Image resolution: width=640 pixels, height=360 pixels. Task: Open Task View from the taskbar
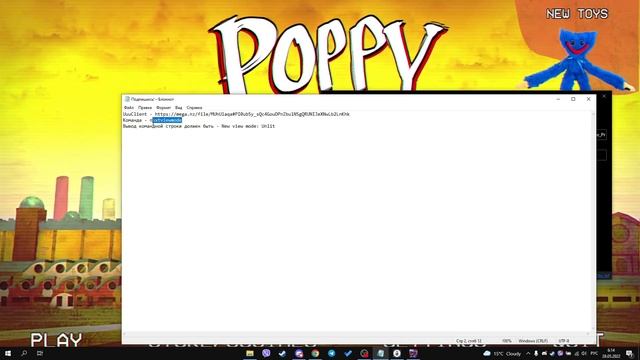(x=40, y=353)
